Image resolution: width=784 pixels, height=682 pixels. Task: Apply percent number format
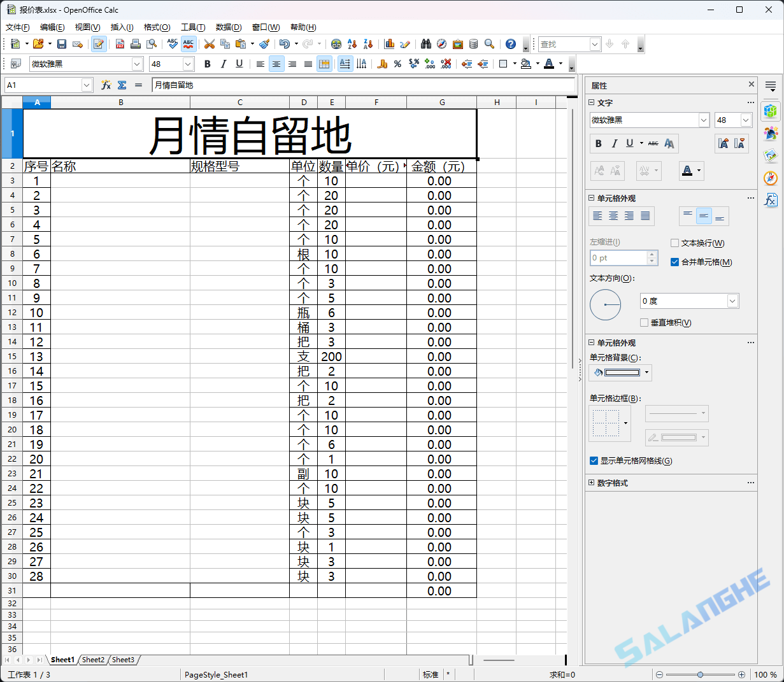tap(398, 64)
